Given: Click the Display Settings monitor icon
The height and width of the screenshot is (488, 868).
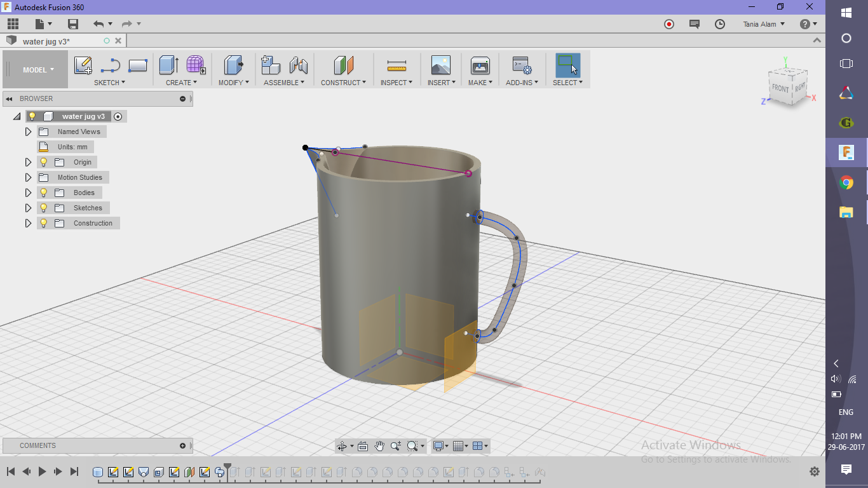Looking at the screenshot, I should tap(438, 446).
